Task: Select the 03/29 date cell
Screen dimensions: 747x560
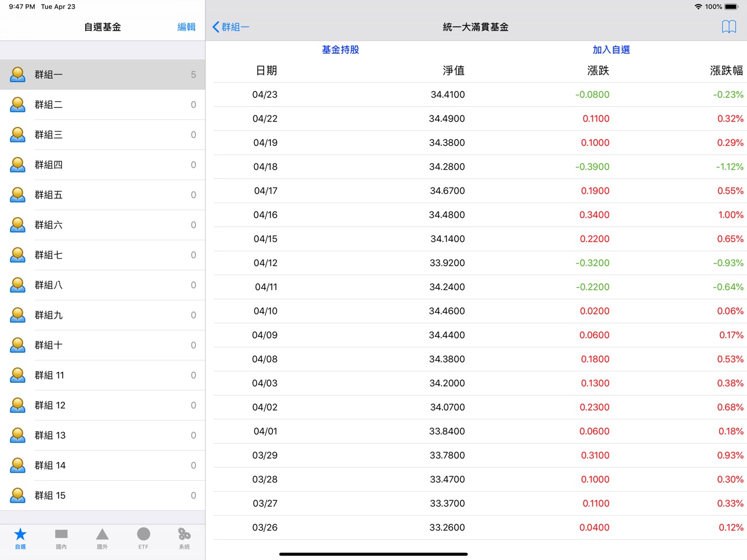Action: pos(265,455)
